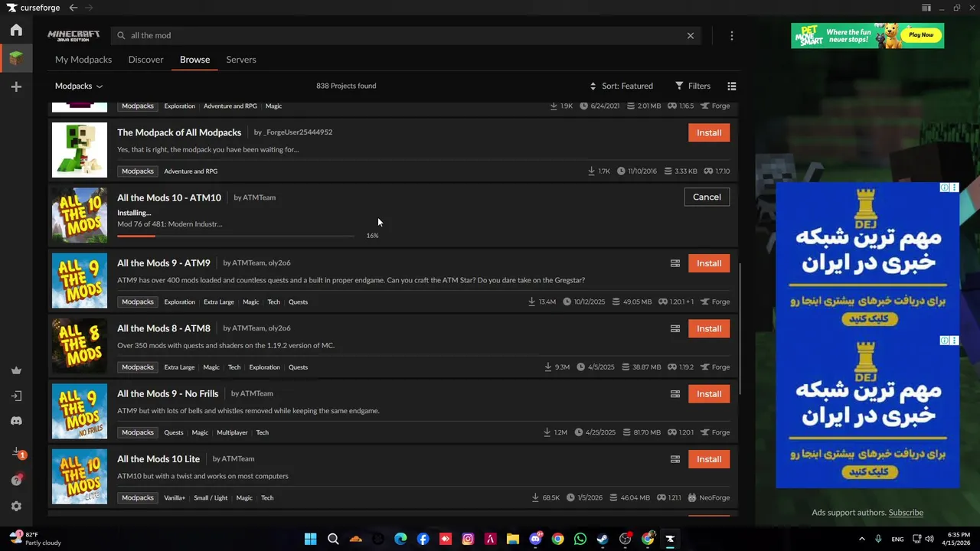Screen dimensions: 980x551
Task: Open the three-dot options menu
Action: pyautogui.click(x=732, y=35)
